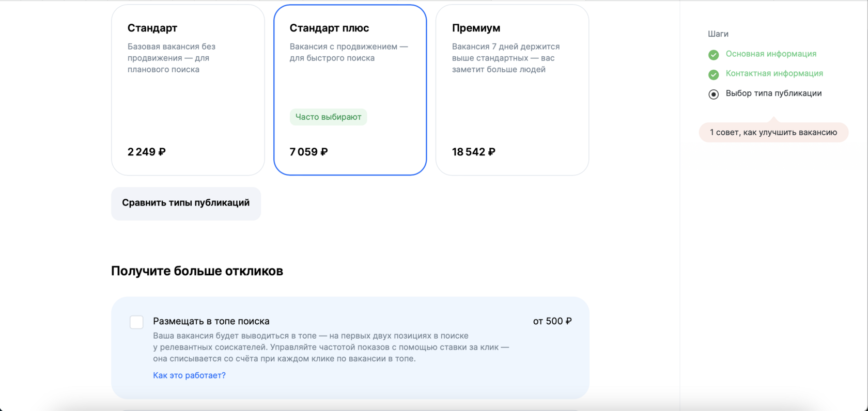Viewport: 868px width, 411px height.
Task: Select the Выбор типа публикации step label
Action: click(x=773, y=93)
